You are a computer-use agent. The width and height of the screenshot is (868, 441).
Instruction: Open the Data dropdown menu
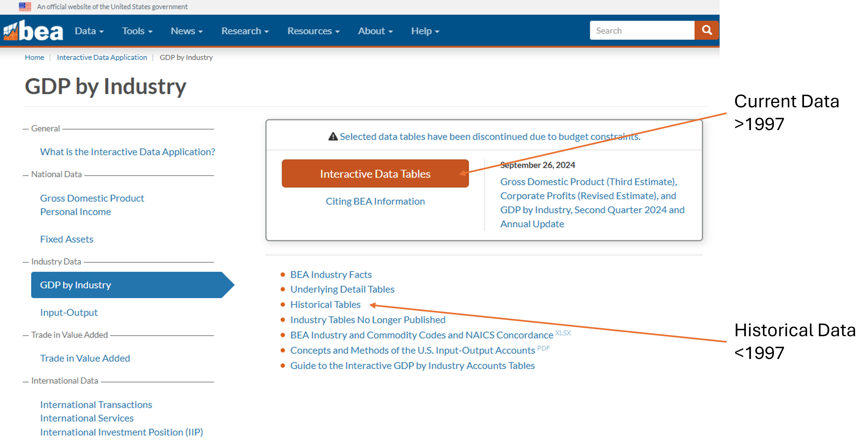click(x=89, y=31)
